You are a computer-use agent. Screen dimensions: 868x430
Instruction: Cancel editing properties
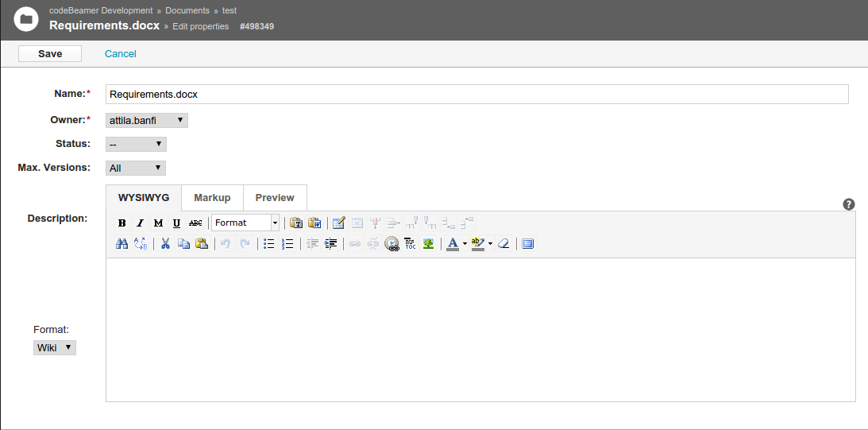pos(120,54)
